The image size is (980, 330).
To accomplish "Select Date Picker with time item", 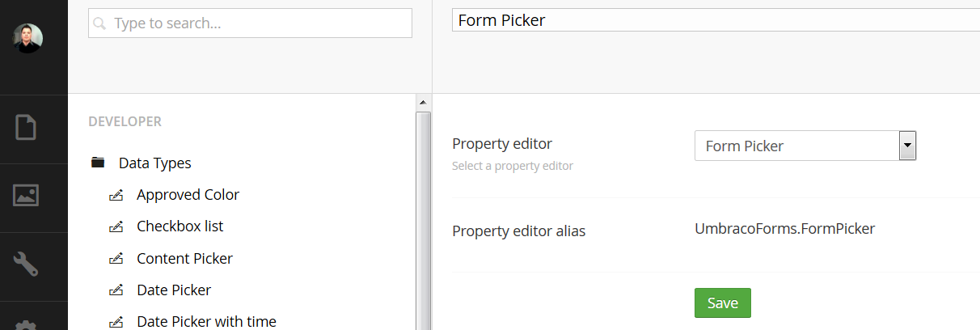I will [x=206, y=321].
